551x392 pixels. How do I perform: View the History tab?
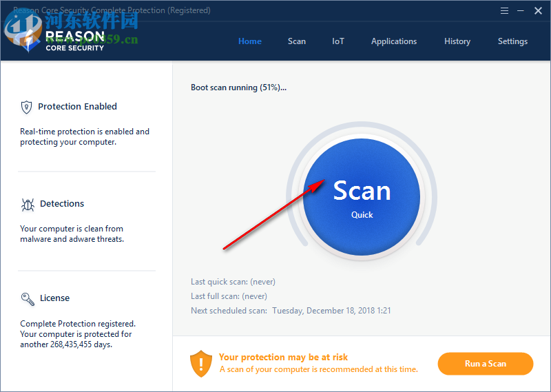(457, 41)
